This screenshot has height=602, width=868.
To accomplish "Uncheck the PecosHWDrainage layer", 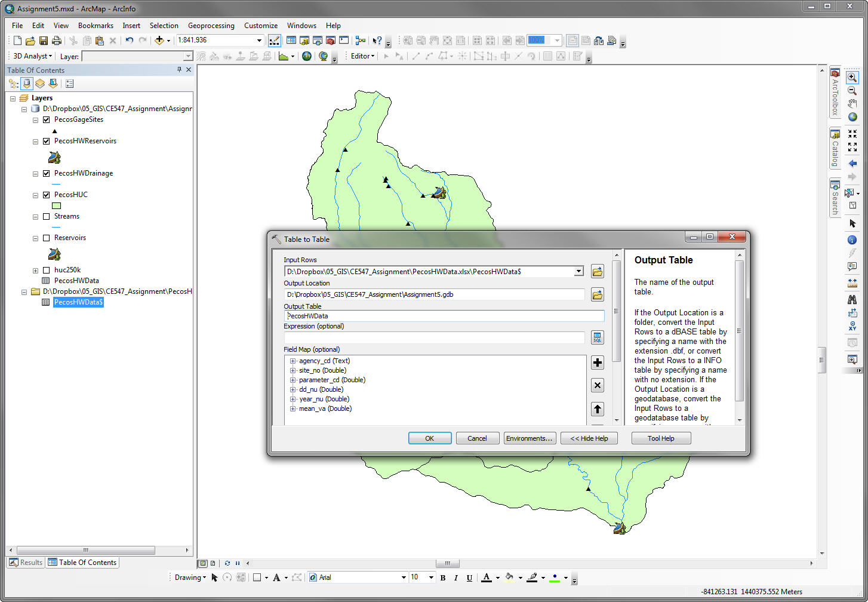I will point(46,174).
